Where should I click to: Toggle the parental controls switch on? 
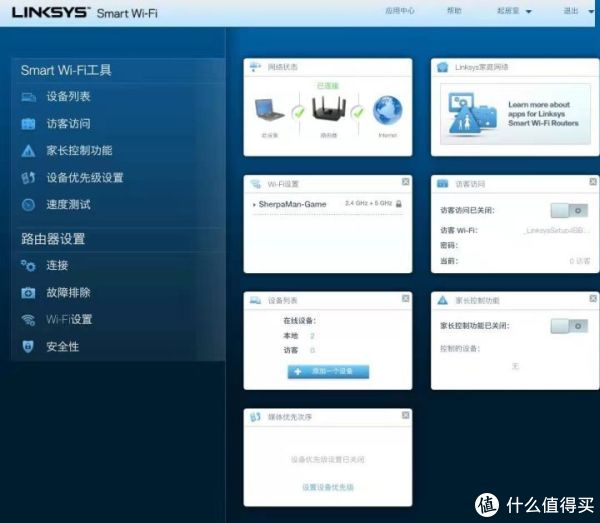pyautogui.click(x=569, y=326)
